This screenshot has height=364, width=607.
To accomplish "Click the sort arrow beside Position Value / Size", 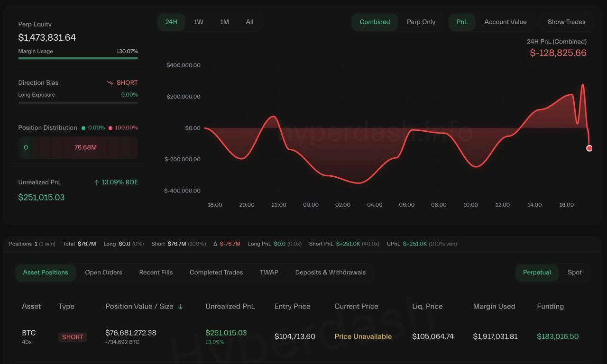I will 180,307.
